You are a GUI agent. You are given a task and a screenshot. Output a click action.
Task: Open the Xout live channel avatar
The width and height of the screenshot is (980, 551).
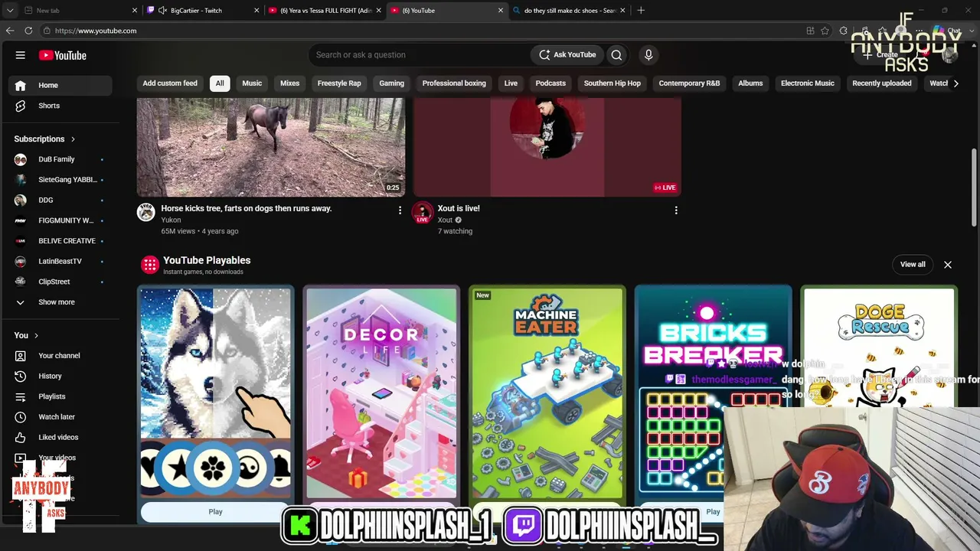pyautogui.click(x=423, y=213)
